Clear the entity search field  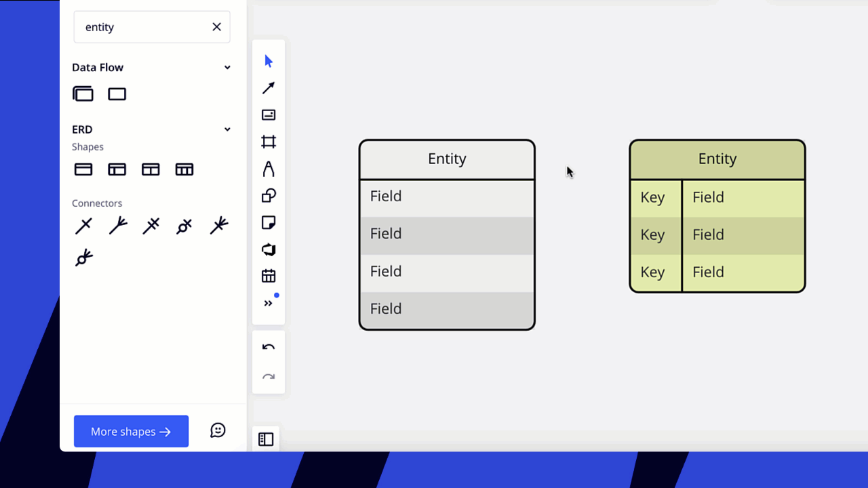[216, 26]
